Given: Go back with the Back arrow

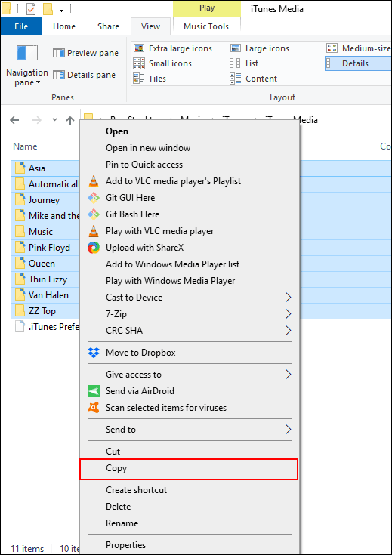Looking at the screenshot, I should coord(14,120).
